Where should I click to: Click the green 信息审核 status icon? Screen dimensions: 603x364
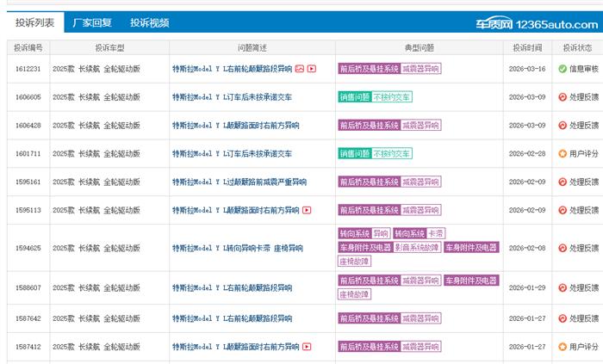point(563,69)
